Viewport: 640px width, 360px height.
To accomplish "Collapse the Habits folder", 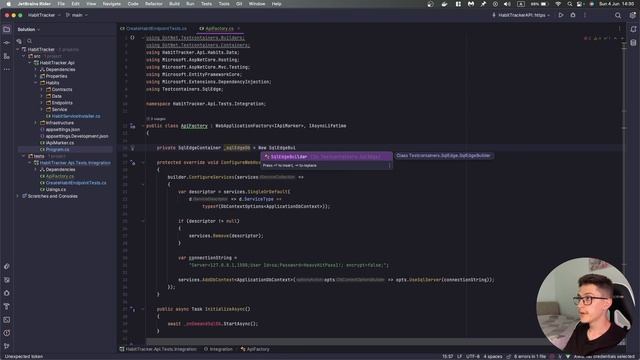I will pos(36,83).
